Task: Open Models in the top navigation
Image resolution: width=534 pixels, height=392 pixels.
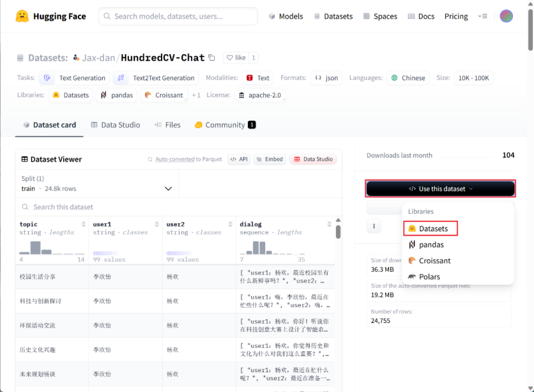Action: point(286,17)
